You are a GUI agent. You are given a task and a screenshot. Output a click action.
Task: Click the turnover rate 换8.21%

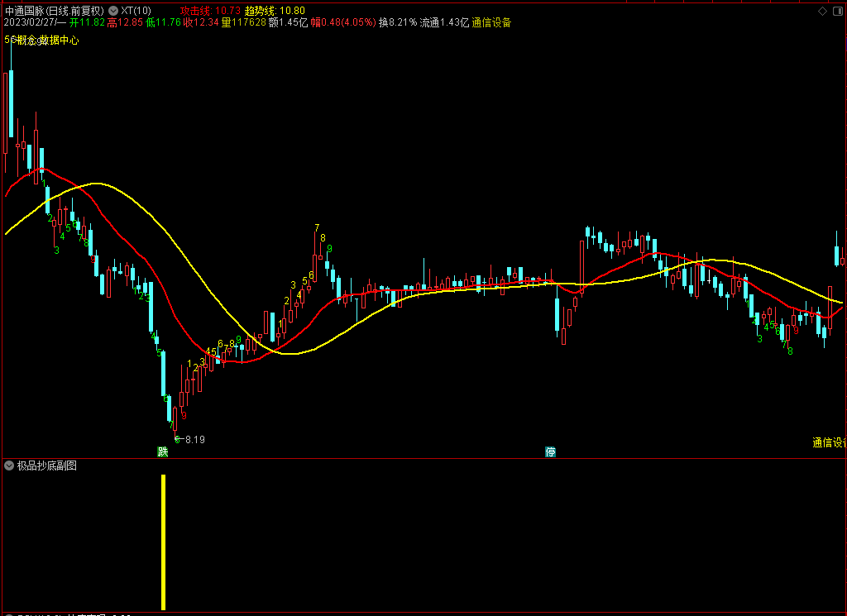click(x=398, y=22)
